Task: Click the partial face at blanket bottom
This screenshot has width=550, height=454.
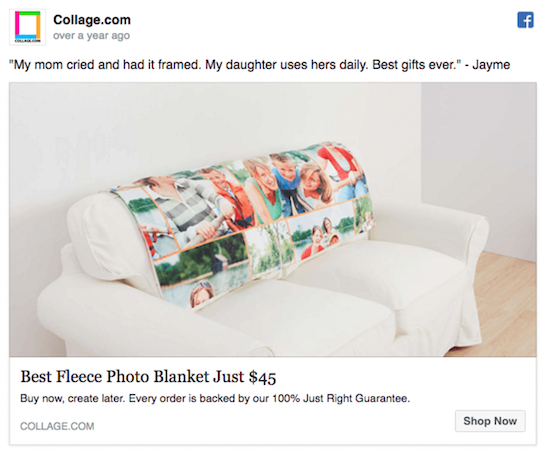Action: click(x=202, y=295)
